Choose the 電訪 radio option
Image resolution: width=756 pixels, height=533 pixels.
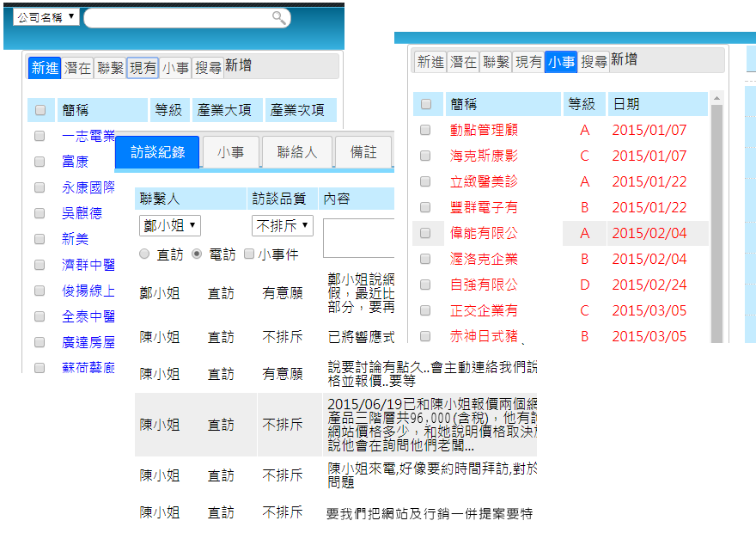click(x=197, y=254)
